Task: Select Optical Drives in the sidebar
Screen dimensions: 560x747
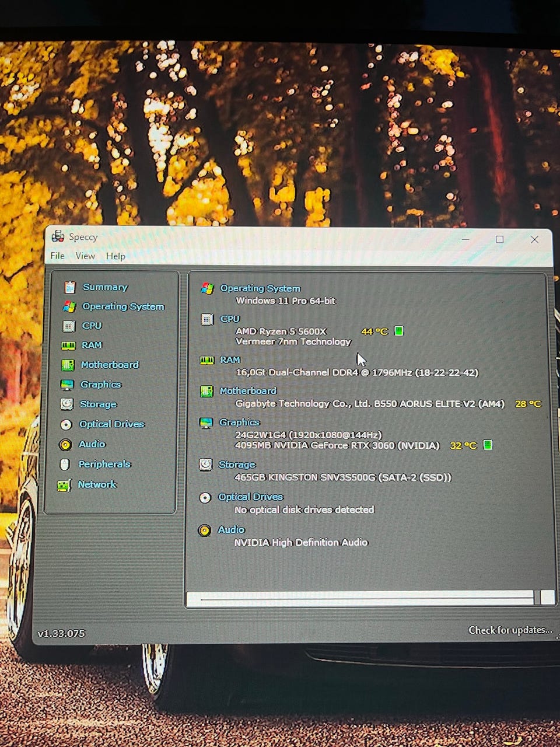Action: coord(111,424)
